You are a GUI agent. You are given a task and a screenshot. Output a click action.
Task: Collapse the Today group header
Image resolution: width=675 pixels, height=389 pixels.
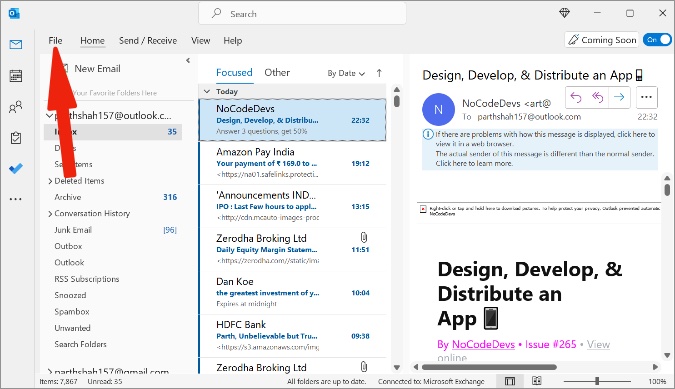pyautogui.click(x=207, y=91)
